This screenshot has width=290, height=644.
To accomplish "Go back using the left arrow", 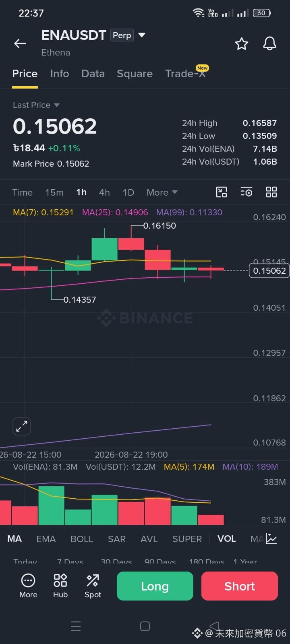I will click(x=20, y=43).
